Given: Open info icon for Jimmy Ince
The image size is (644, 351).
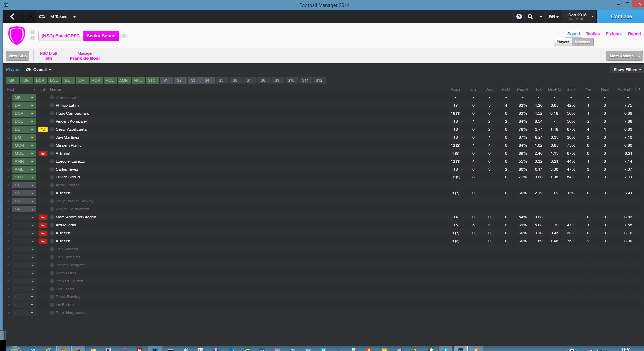Looking at the screenshot, I should [52, 97].
